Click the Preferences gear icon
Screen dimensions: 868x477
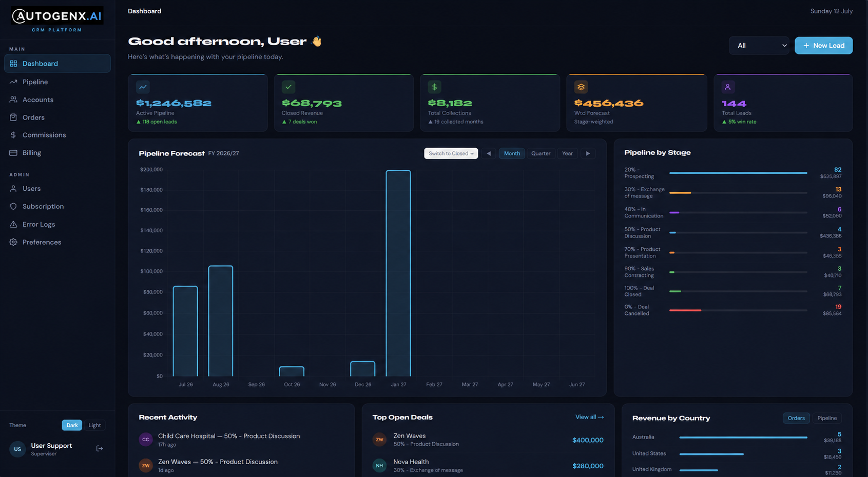(x=13, y=242)
